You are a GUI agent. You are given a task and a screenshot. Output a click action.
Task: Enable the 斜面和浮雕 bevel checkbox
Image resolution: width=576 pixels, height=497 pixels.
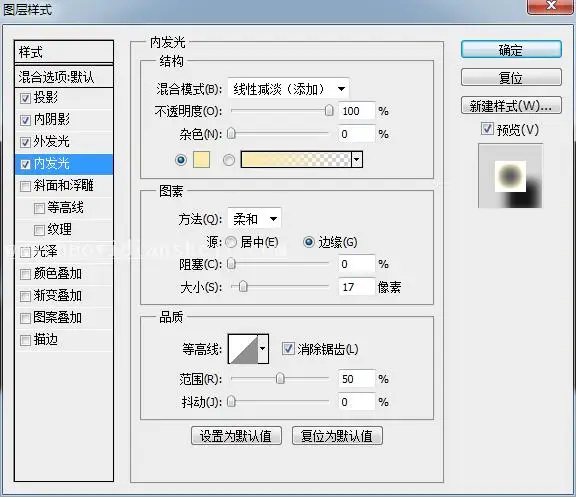[x=25, y=186]
